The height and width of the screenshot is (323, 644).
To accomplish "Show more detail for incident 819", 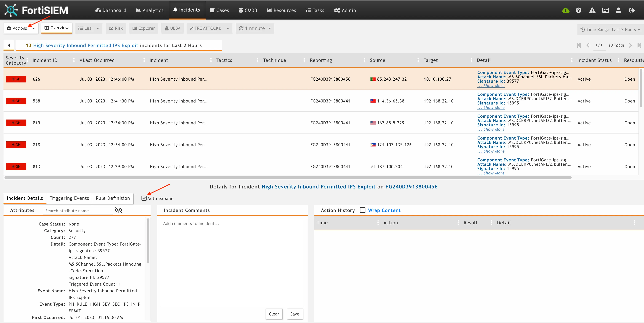I will click(491, 129).
